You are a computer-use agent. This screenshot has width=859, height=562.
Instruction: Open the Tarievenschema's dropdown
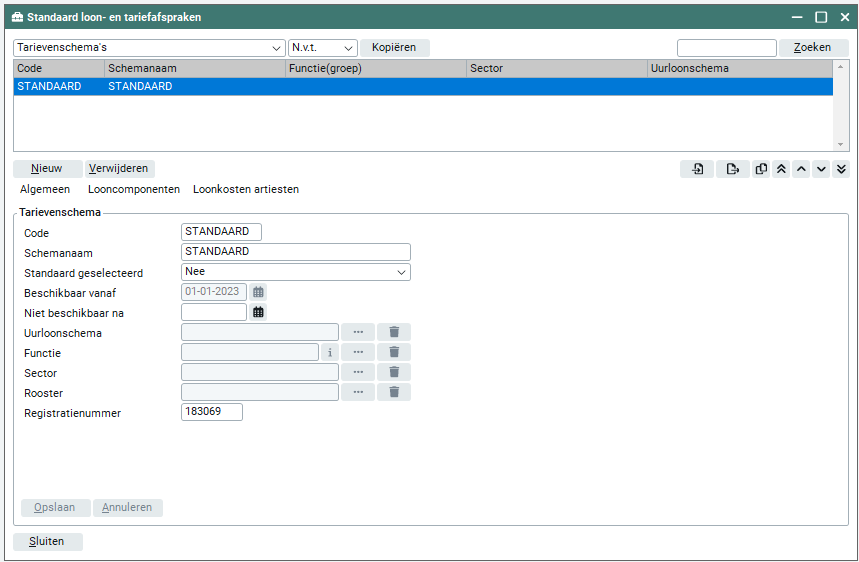click(150, 48)
